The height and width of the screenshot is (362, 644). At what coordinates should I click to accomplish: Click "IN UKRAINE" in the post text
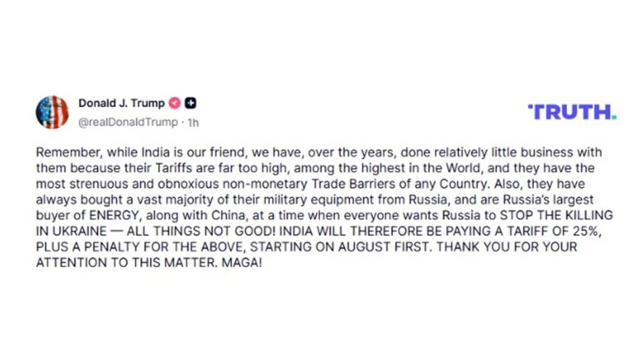tap(71, 231)
